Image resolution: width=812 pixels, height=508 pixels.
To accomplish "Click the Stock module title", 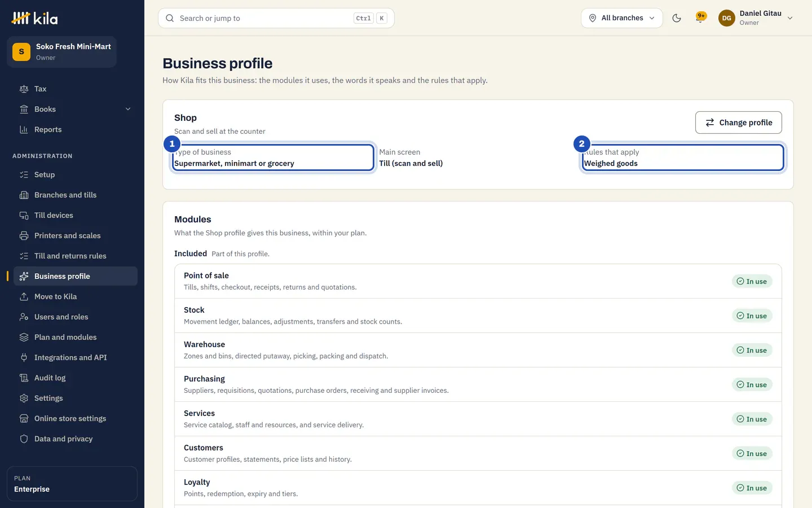I will 194,310.
